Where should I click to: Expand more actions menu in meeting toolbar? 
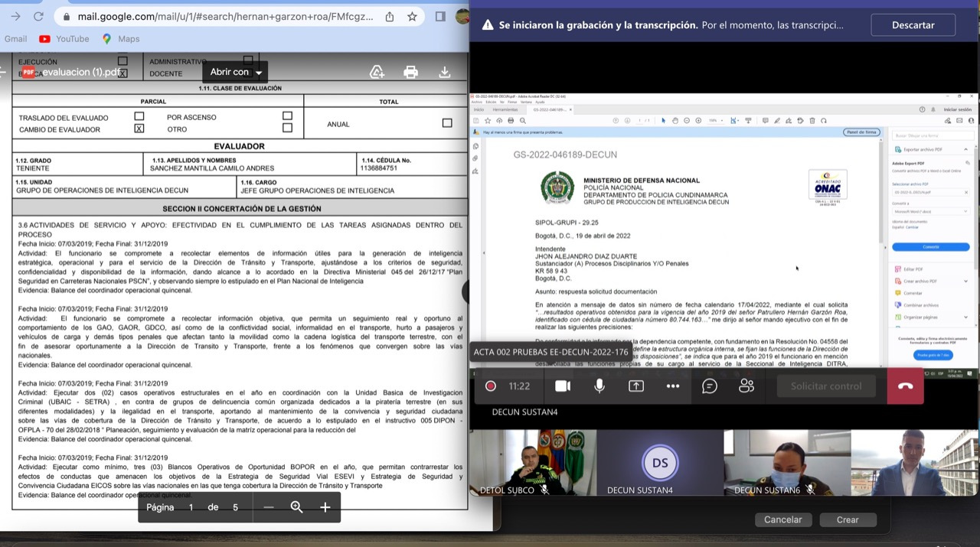(673, 386)
